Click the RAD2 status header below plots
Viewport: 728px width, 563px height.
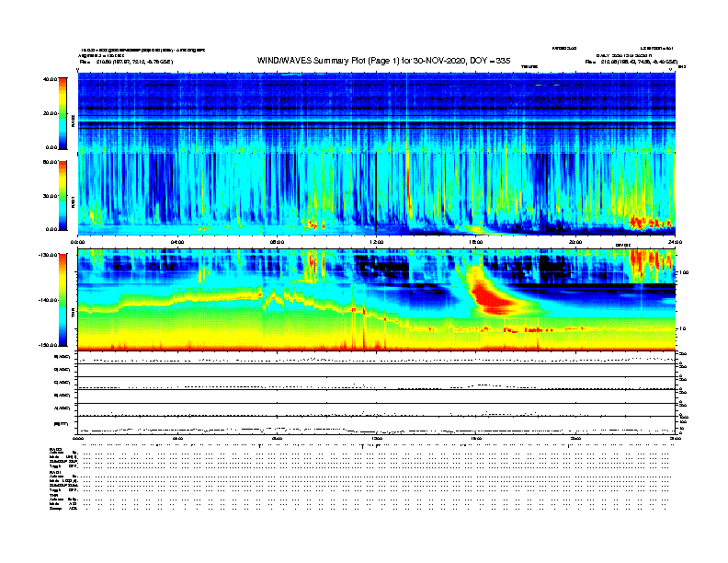55,450
